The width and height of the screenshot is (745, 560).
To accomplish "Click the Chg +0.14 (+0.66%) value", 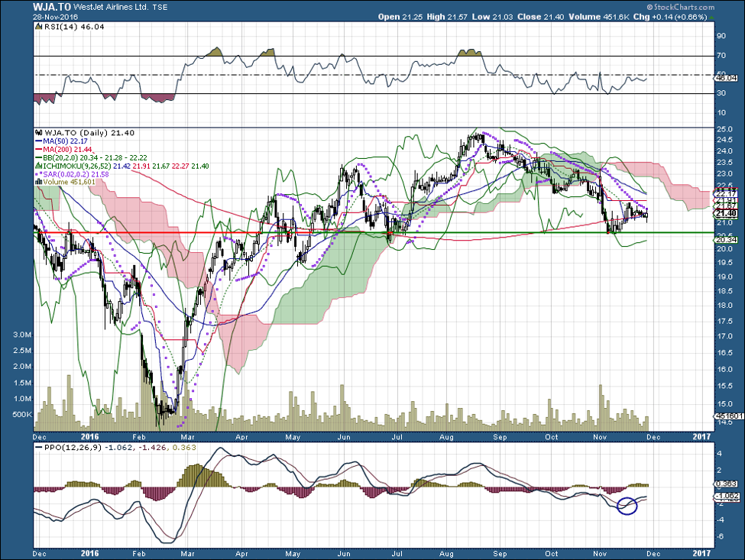I will pos(670,17).
